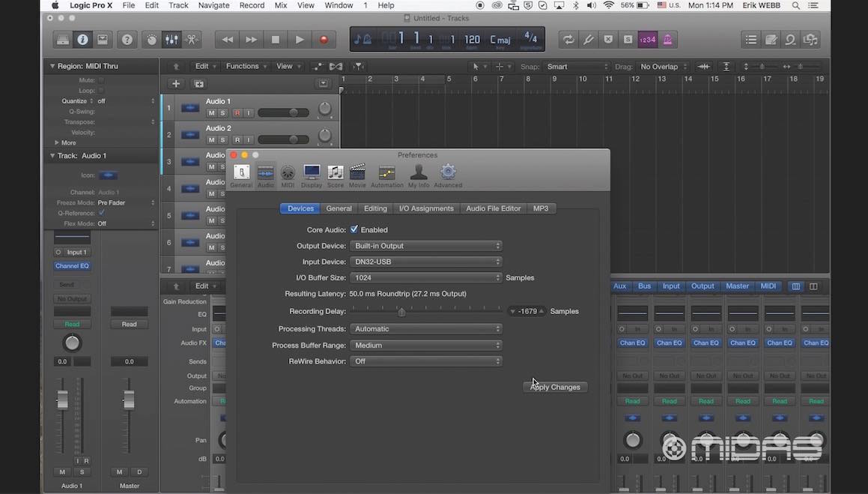
Task: Open the Loop Browser icon
Action: [x=791, y=39]
